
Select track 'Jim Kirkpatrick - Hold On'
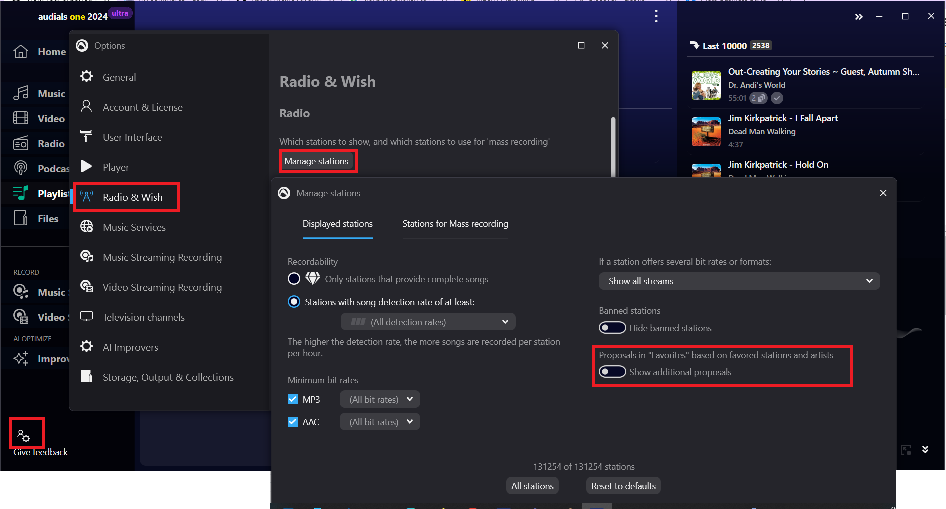coord(778,165)
